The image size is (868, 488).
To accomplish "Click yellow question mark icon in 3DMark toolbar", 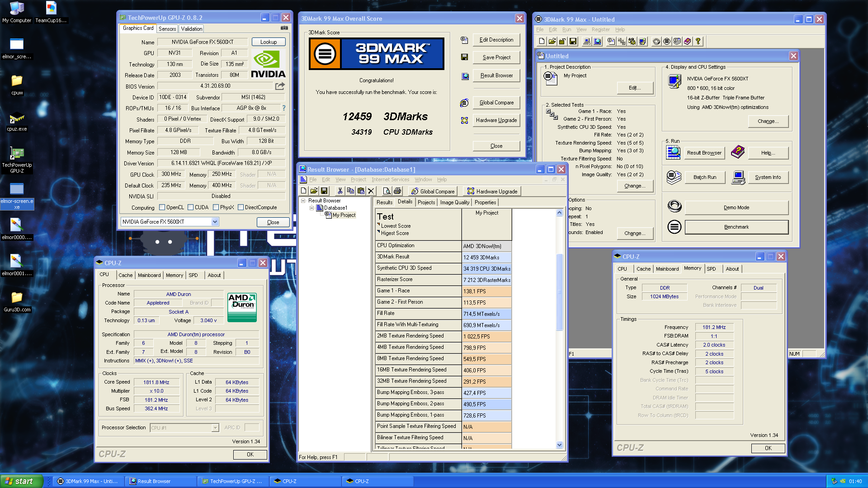I will [698, 42].
